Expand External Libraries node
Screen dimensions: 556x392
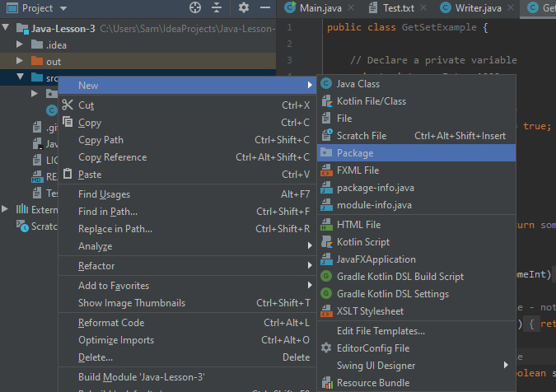coord(7,210)
